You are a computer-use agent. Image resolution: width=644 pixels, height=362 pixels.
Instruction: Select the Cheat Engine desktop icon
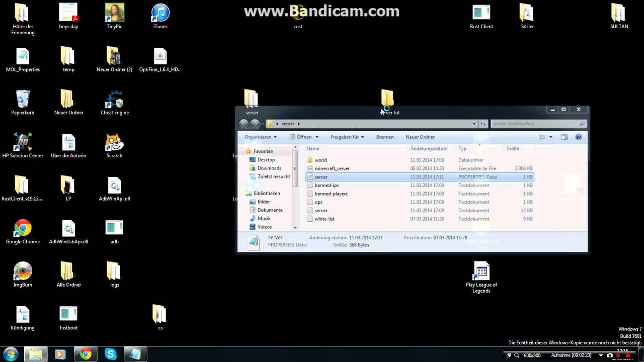(x=115, y=103)
